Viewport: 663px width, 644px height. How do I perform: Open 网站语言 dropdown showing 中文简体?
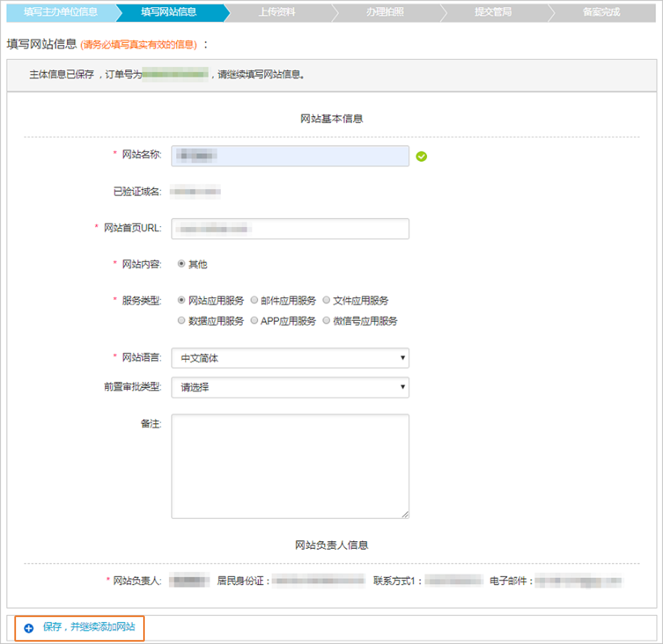tap(290, 358)
